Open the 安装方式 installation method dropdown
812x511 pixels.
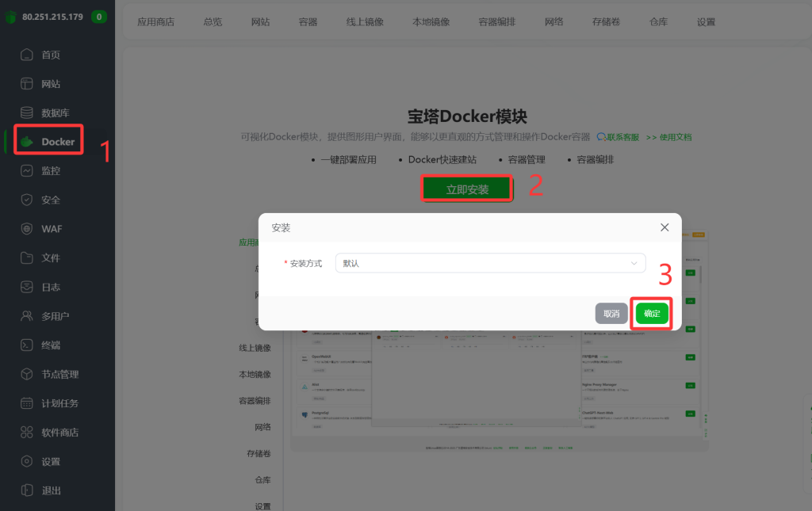tap(490, 262)
